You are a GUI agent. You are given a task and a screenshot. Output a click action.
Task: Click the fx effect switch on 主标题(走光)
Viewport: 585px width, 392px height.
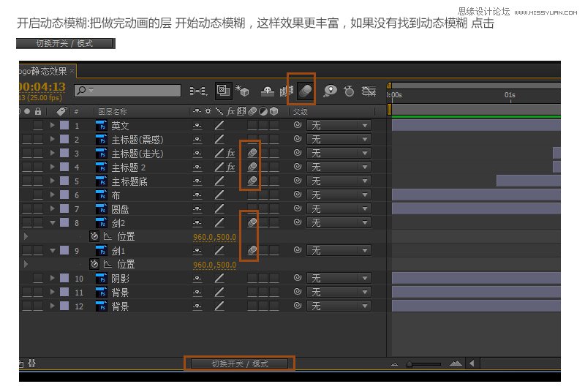[231, 153]
